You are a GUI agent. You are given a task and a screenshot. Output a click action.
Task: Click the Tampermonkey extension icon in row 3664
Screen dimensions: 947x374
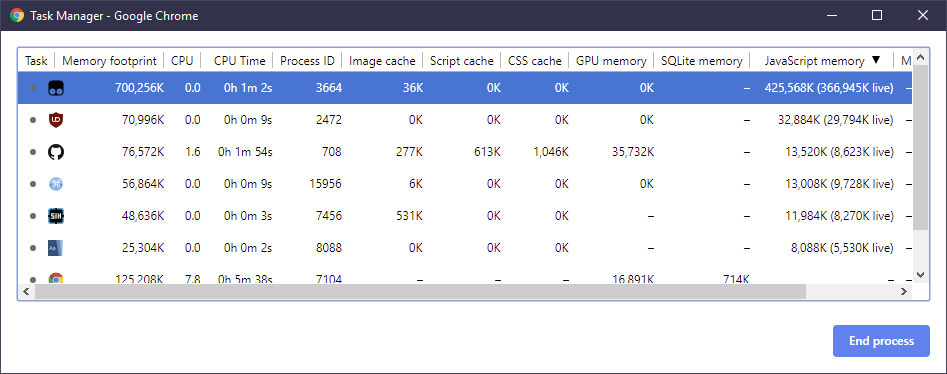coord(56,88)
